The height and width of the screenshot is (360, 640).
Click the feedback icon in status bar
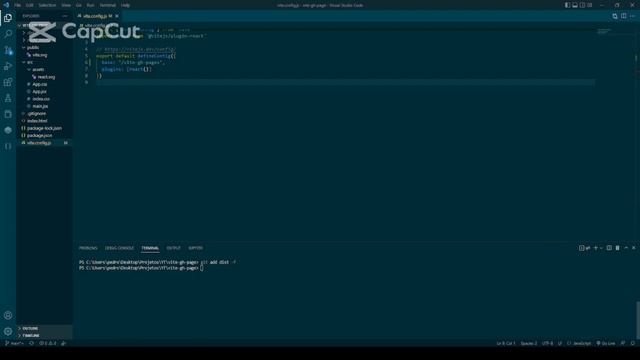pyautogui.click(x=623, y=343)
